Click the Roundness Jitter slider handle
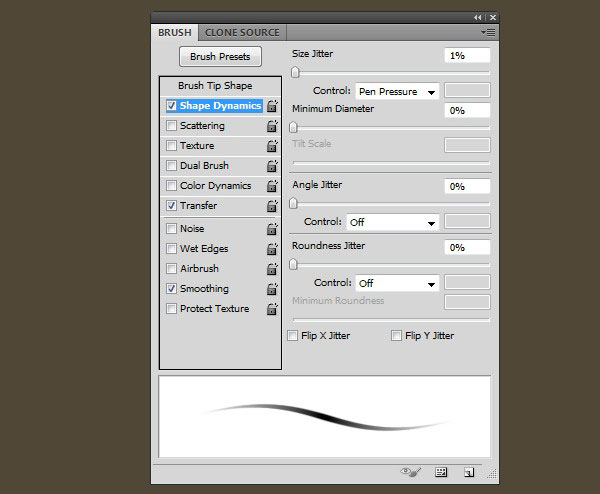The image size is (600, 494). tap(293, 264)
